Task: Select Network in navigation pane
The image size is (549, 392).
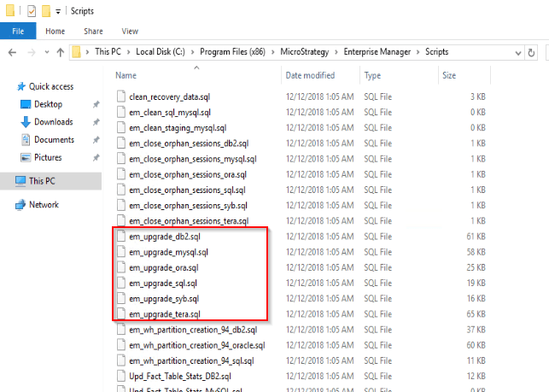Action: click(x=44, y=205)
